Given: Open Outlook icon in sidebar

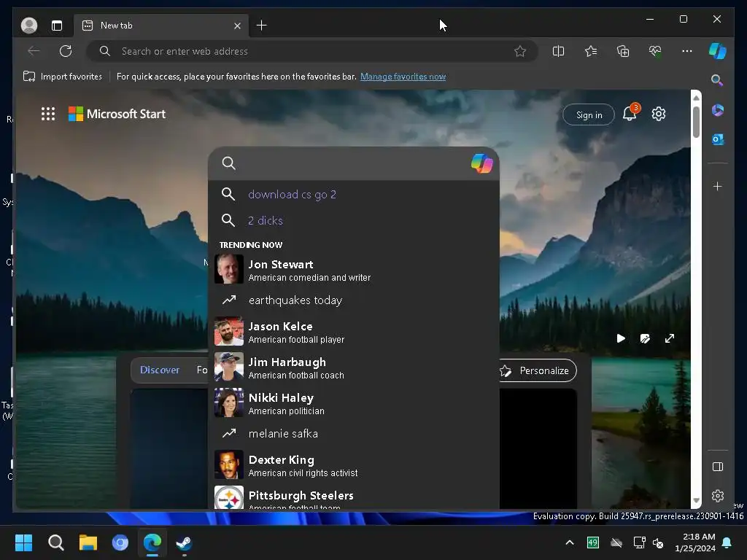Looking at the screenshot, I should point(718,139).
